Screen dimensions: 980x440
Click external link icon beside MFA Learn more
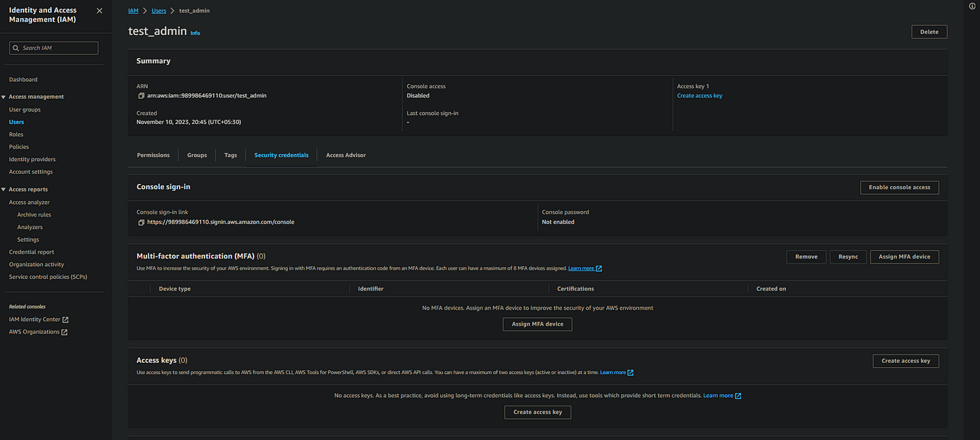599,268
